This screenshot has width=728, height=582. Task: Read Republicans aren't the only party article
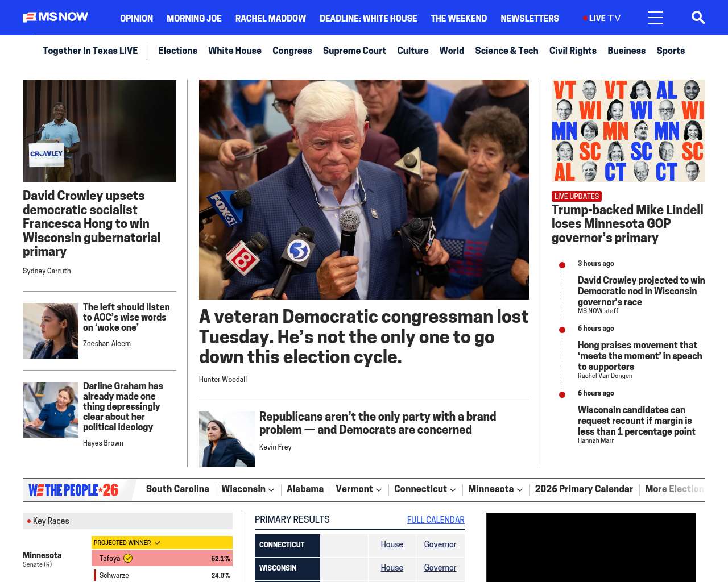[378, 423]
